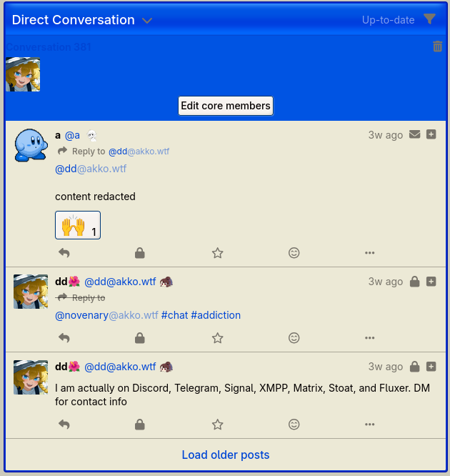Expand the Direct Conversation timeline dropdown
450x476 pixels.
pos(147,21)
